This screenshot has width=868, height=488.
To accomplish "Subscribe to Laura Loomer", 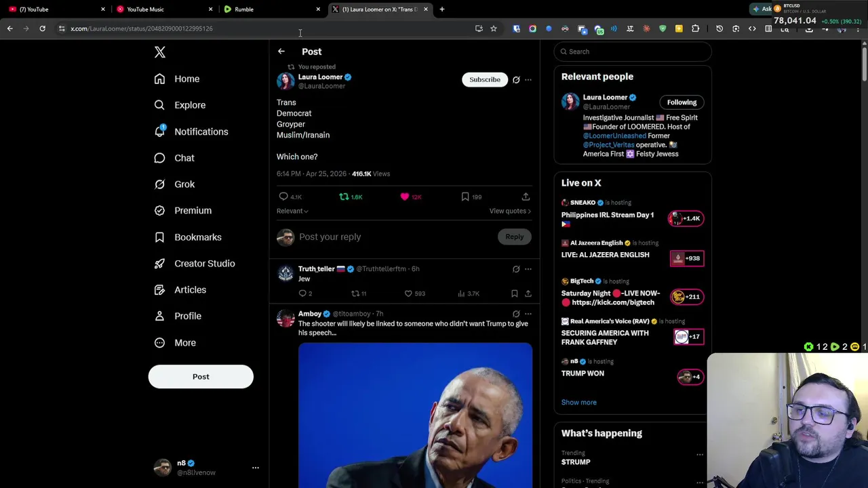I will point(485,79).
